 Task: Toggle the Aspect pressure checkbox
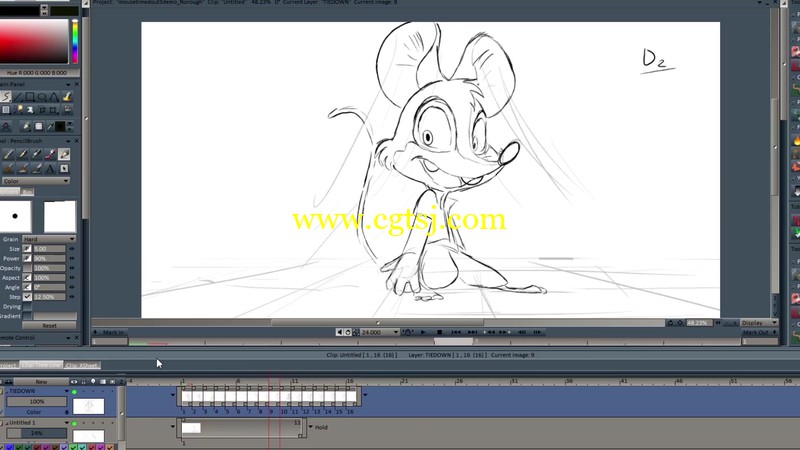[27, 278]
